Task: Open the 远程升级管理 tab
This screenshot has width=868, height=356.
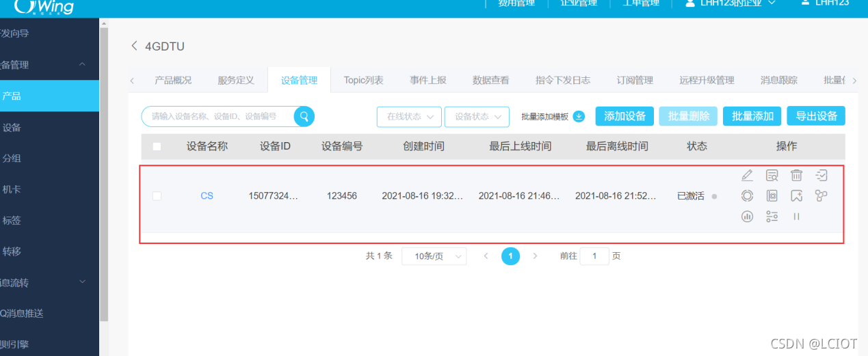Action: tap(707, 80)
